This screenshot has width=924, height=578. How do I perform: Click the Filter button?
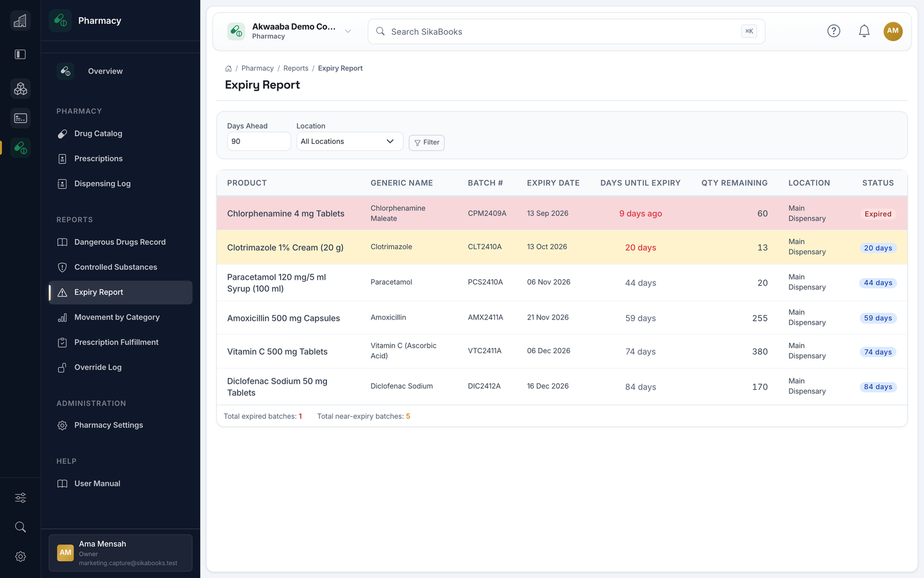[427, 143]
